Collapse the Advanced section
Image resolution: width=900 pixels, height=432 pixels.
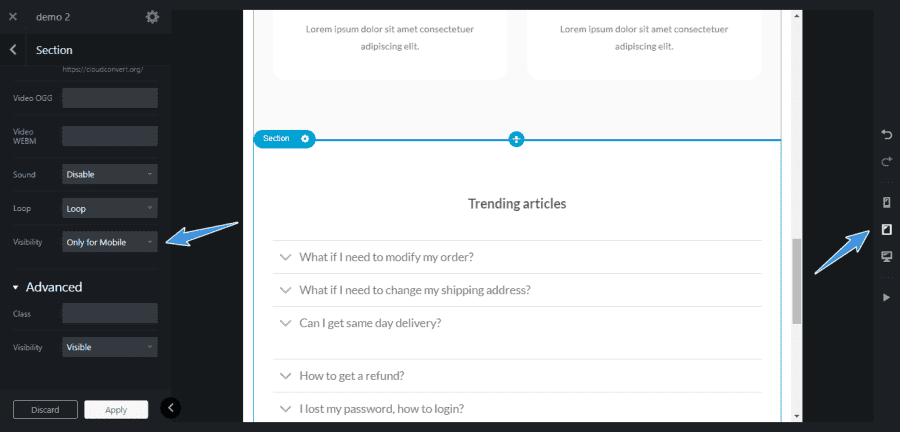click(x=16, y=287)
